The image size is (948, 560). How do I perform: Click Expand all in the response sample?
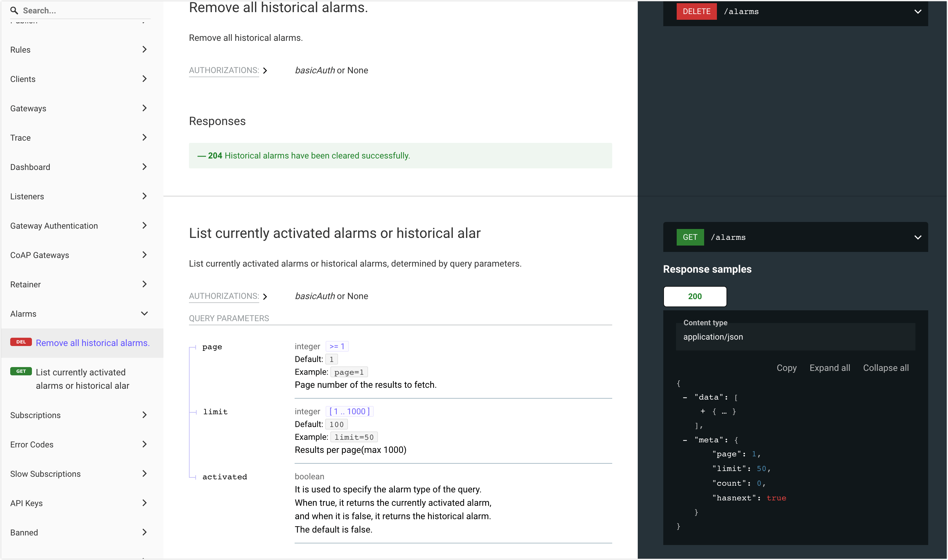pos(830,368)
